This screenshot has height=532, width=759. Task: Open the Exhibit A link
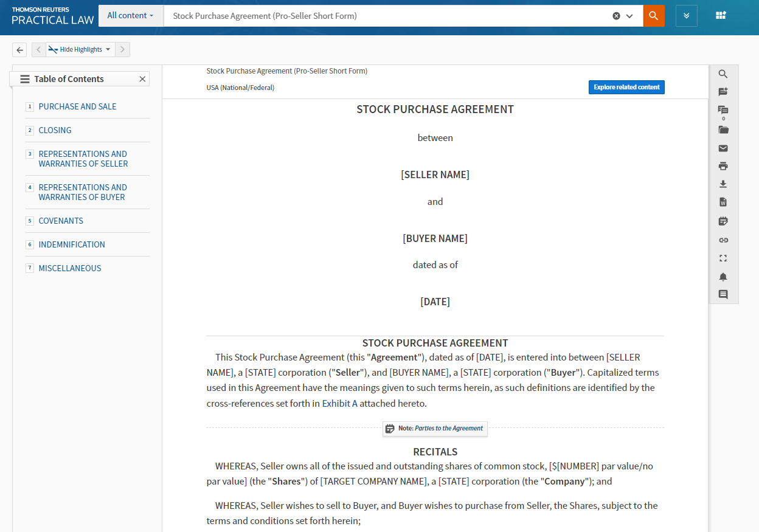(x=339, y=403)
